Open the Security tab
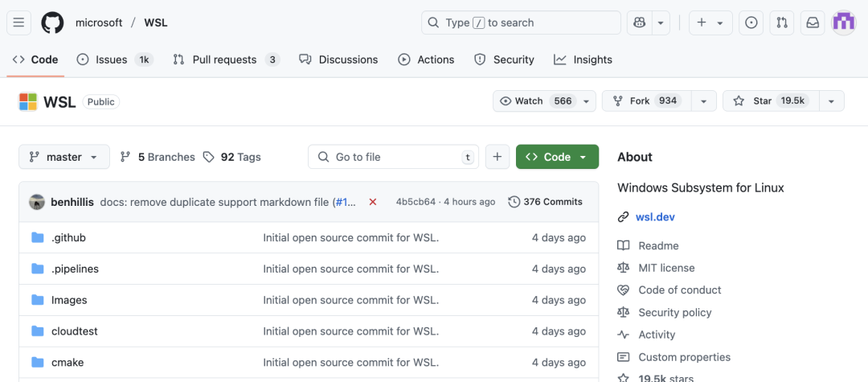The image size is (868, 382). click(504, 60)
